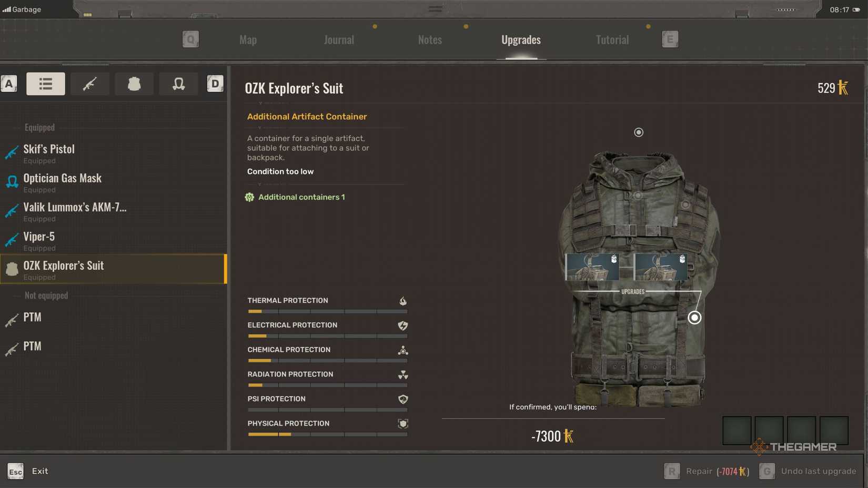Select the rifle weapons filter icon

pyautogui.click(x=89, y=83)
